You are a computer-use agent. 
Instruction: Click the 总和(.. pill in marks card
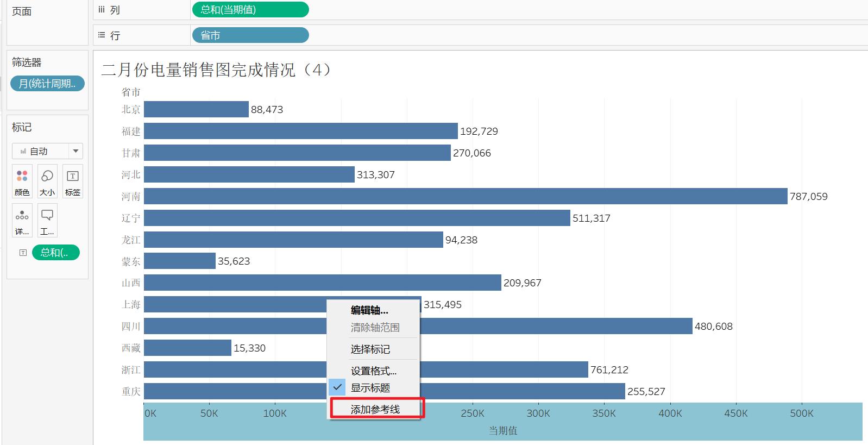coord(56,253)
